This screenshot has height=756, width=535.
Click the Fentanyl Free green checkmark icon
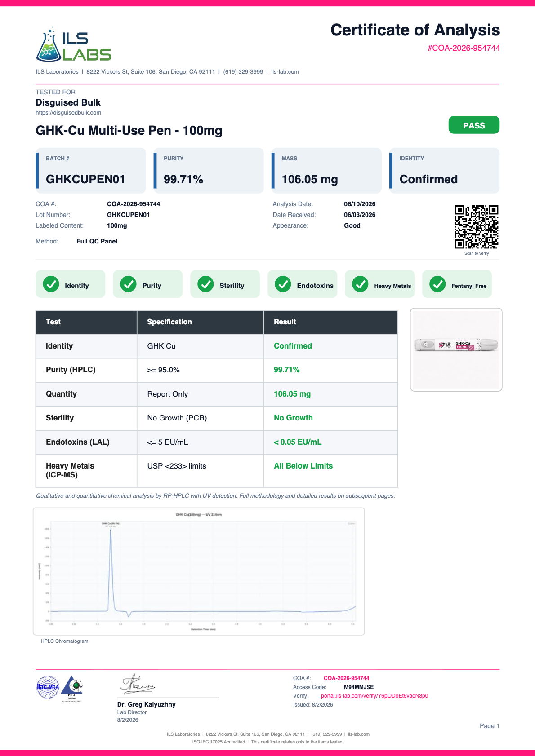437,284
